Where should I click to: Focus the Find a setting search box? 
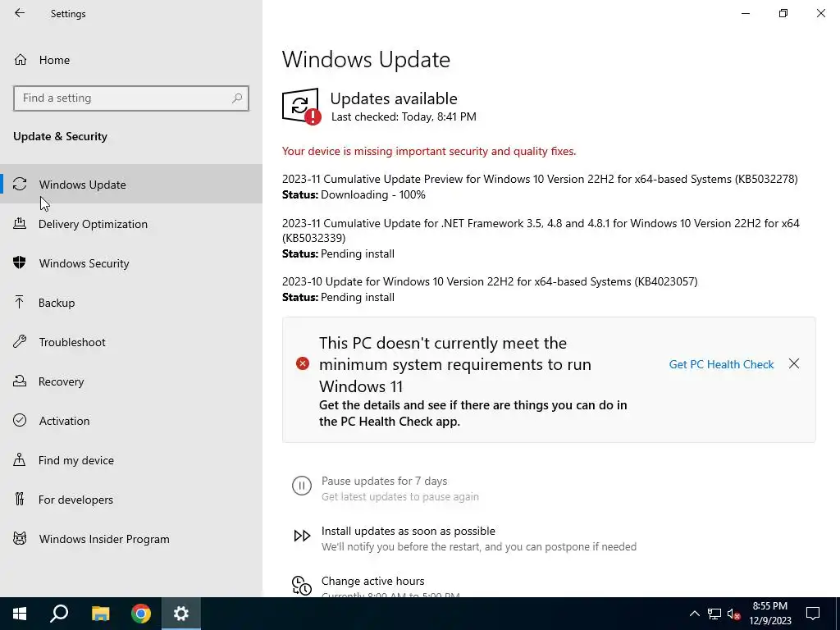(131, 98)
